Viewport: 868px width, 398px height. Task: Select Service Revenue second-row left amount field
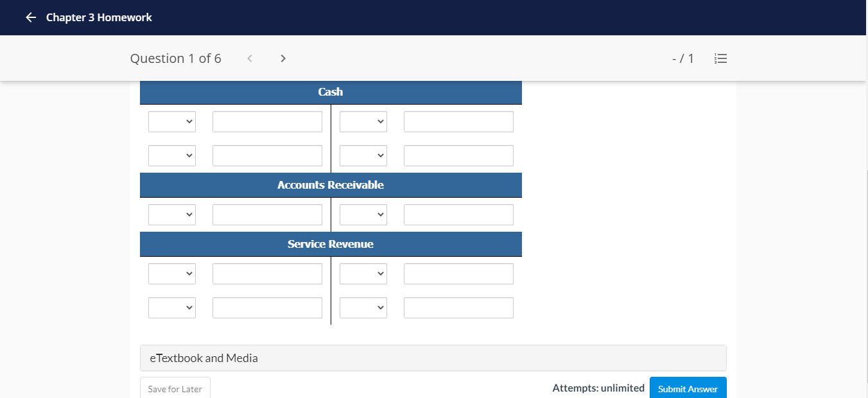pyautogui.click(x=267, y=308)
